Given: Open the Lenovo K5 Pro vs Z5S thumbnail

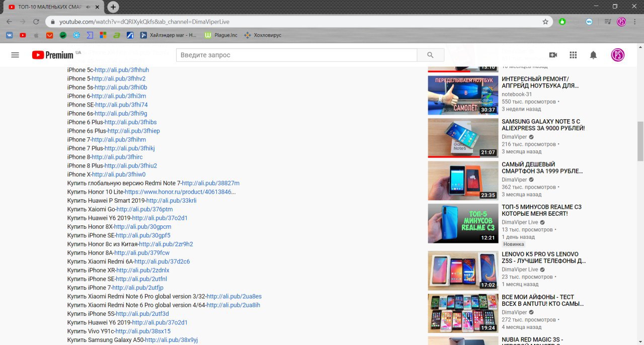Looking at the screenshot, I should point(463,271).
